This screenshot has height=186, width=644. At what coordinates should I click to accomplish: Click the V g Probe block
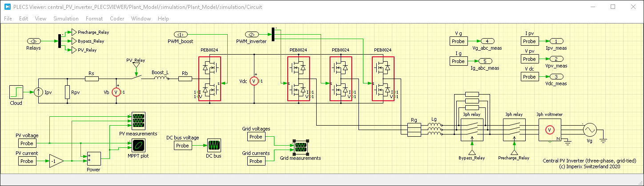pos(458,41)
